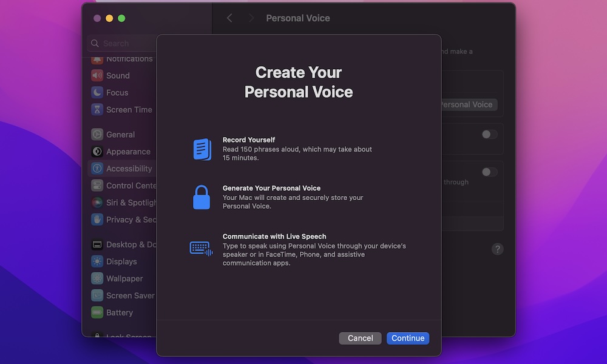The width and height of the screenshot is (607, 364).
Task: Select the General gear icon in the sidebar
Action: [97, 134]
